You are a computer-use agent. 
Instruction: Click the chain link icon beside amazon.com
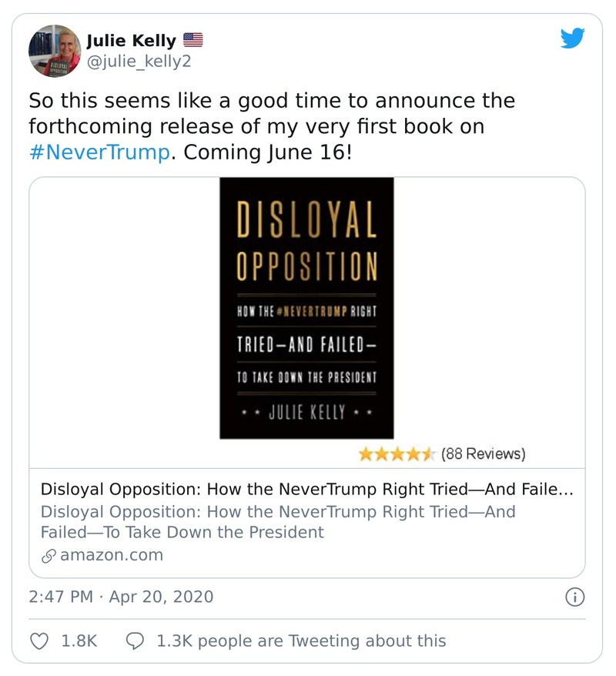[48, 555]
